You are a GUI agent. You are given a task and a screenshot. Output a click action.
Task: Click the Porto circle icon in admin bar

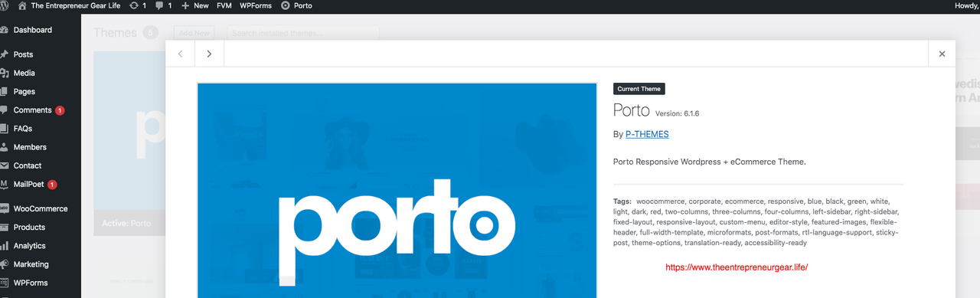click(285, 5)
